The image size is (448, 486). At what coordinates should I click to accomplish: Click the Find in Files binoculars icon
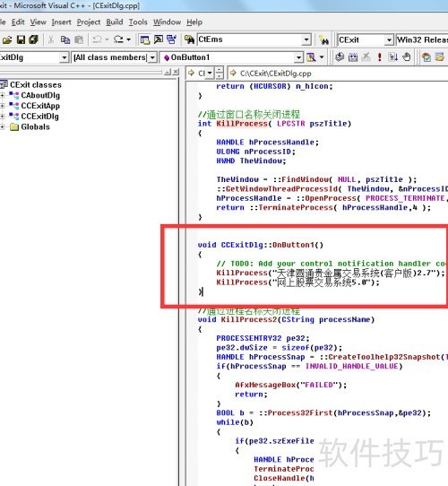(x=189, y=39)
